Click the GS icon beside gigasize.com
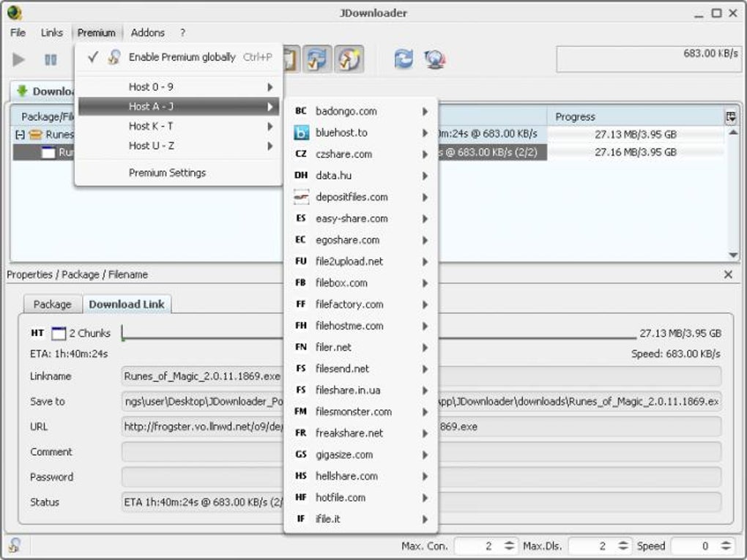The width and height of the screenshot is (747, 560). 300,455
